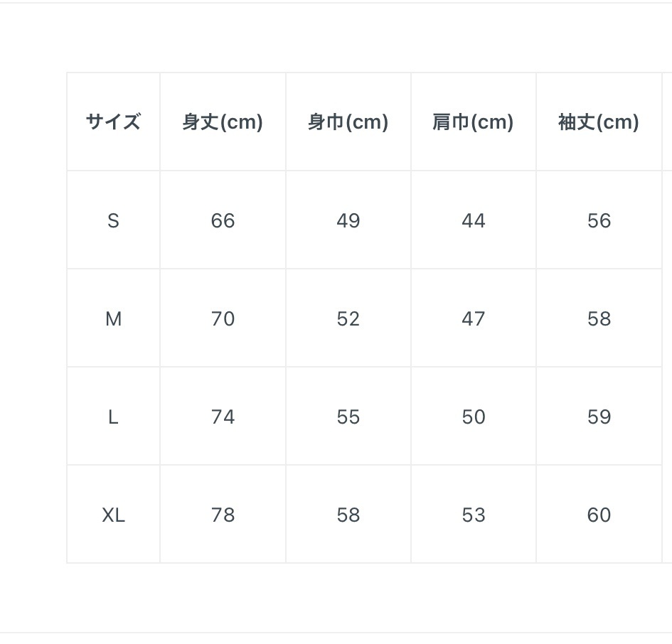Screen dimensions: 672x644
Task: Click the M size row label
Action: click(113, 318)
